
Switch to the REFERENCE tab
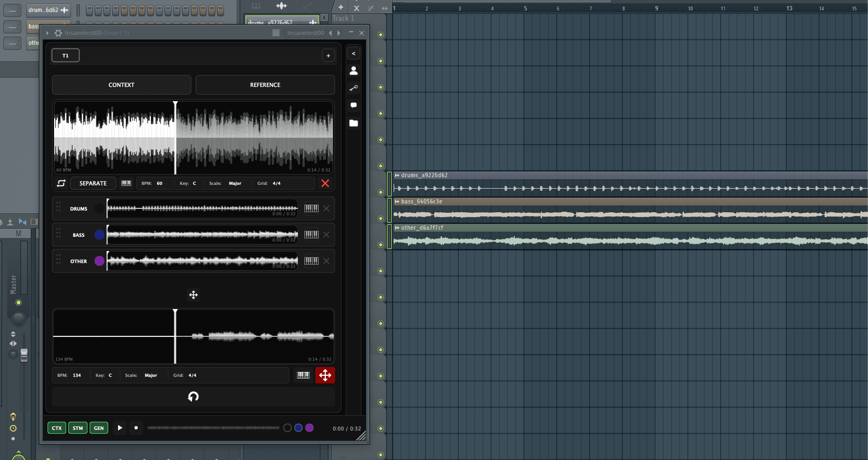tap(265, 85)
